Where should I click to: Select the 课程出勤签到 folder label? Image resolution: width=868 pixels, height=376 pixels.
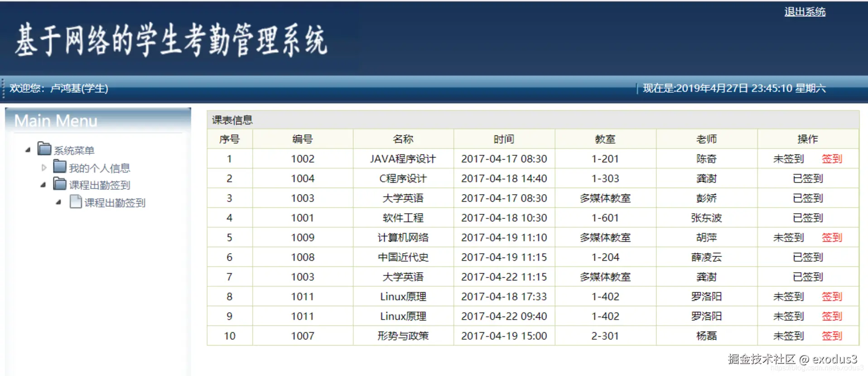click(x=100, y=185)
